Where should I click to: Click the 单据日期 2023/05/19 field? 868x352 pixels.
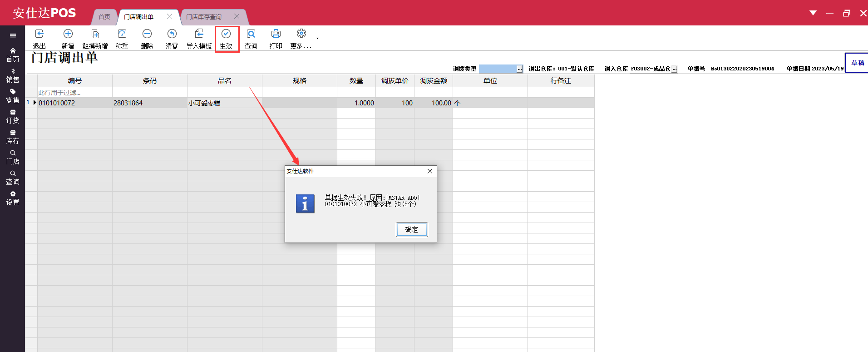[x=815, y=69]
